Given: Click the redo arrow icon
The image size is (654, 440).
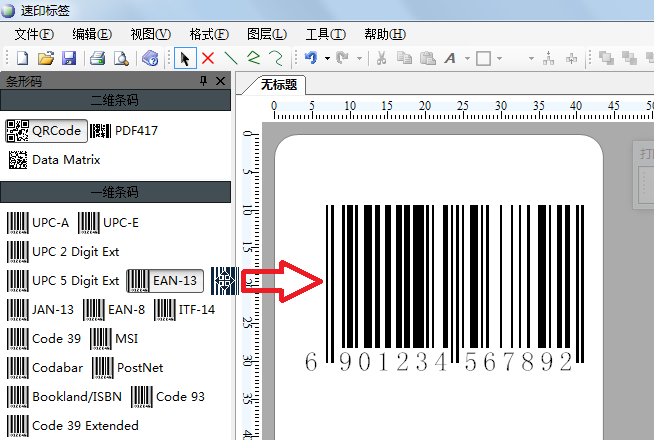Looking at the screenshot, I should point(343,58).
